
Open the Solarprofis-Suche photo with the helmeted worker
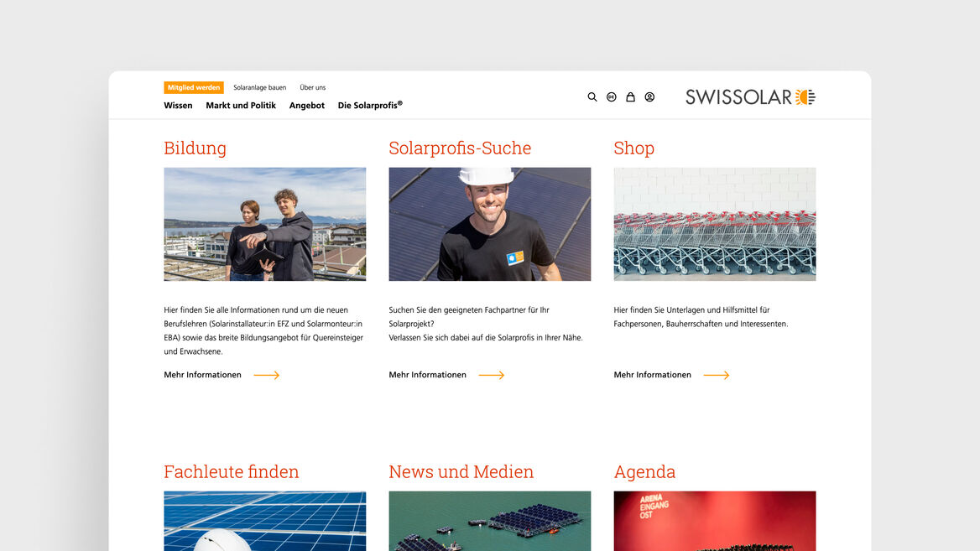tap(490, 224)
